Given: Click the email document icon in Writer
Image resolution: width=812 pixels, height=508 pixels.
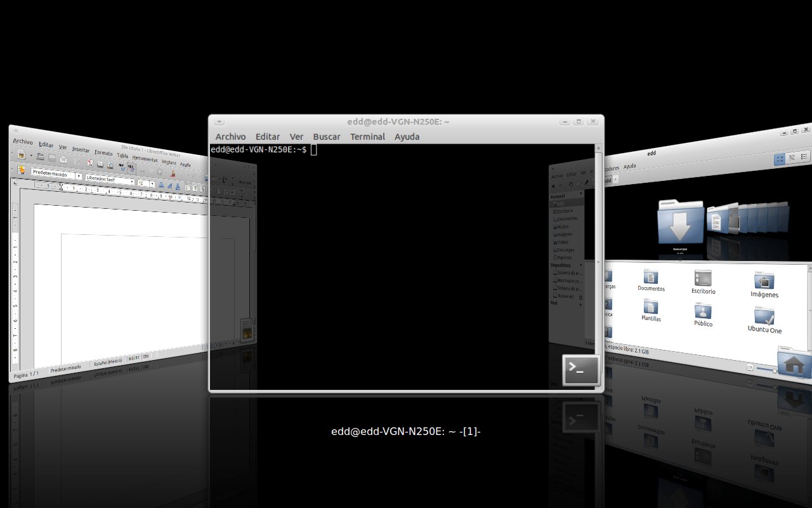Looking at the screenshot, I should click(63, 159).
